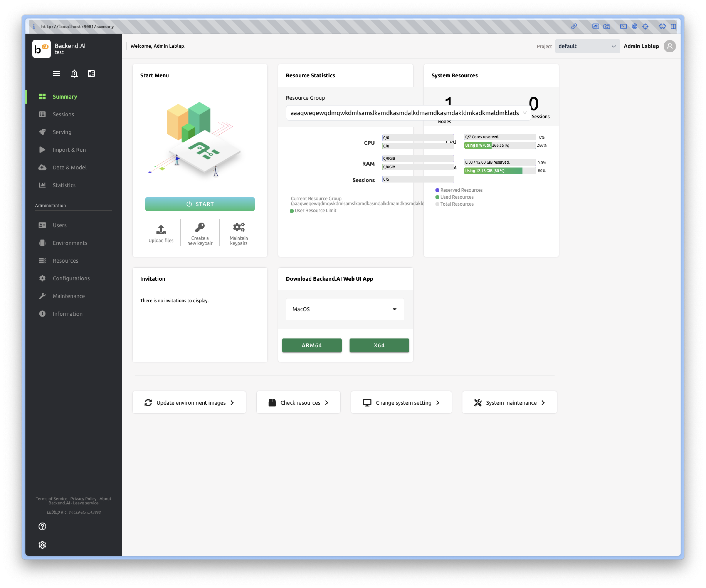Click the X64 download button
The image size is (706, 588).
[x=379, y=345]
